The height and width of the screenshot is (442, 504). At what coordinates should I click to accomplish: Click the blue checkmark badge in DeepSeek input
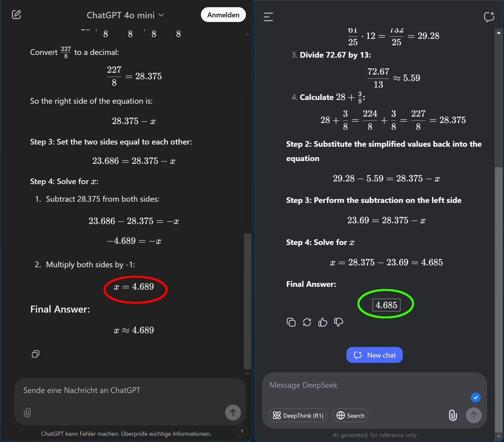coord(475,397)
